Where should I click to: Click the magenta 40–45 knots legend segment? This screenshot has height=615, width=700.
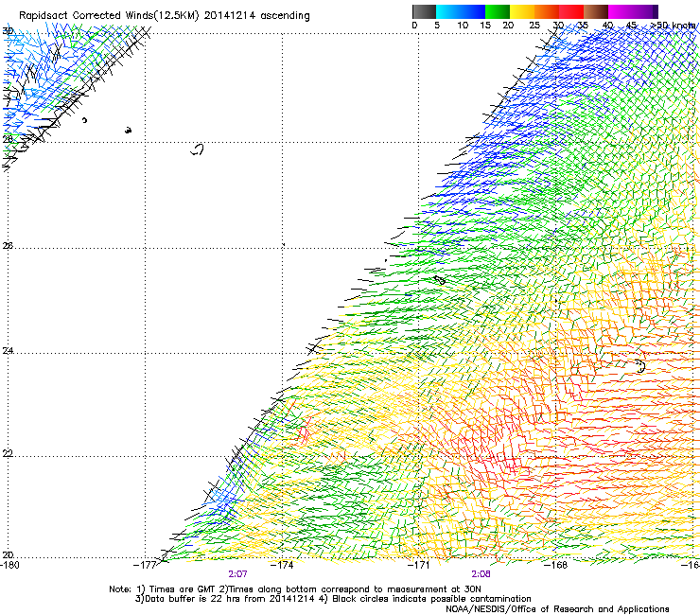pyautogui.click(x=621, y=11)
